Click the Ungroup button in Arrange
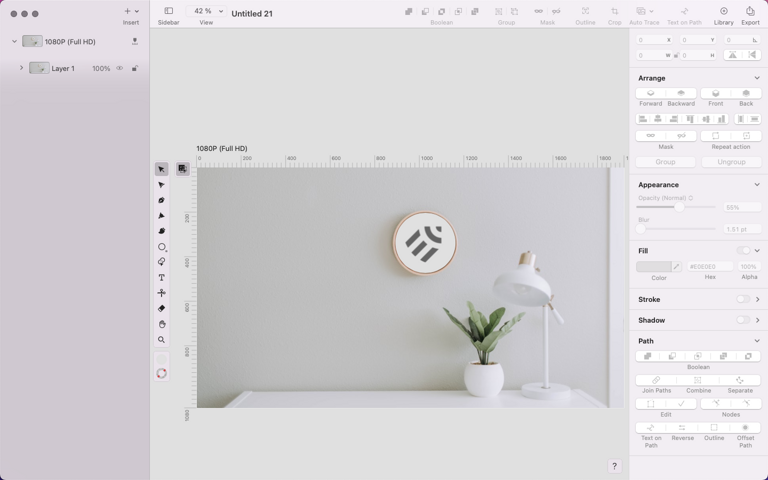Viewport: 768px width, 480px height. click(731, 162)
